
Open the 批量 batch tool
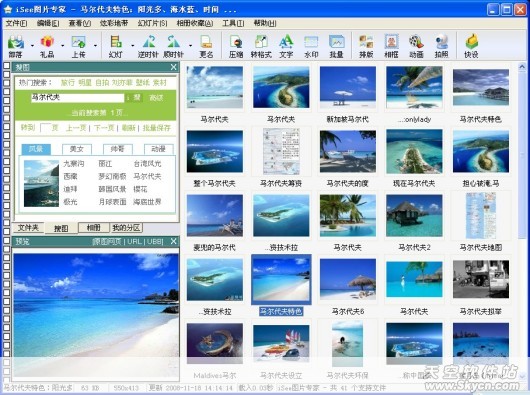click(337, 46)
